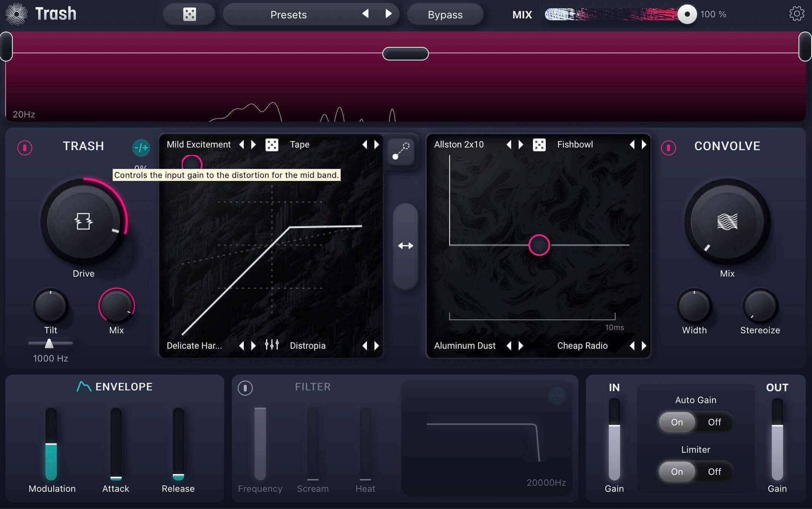Select next style for Distropia slot
Screen dimensions: 812x509
pyautogui.click(x=377, y=345)
